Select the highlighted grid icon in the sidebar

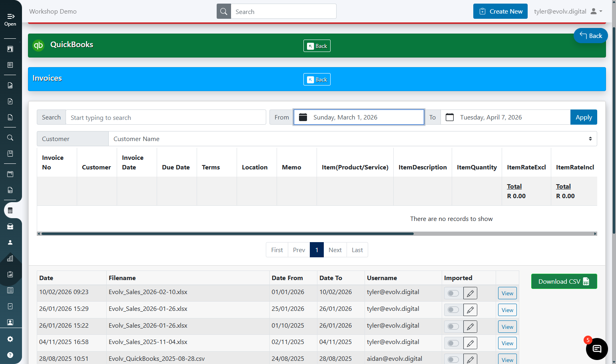tap(10, 211)
